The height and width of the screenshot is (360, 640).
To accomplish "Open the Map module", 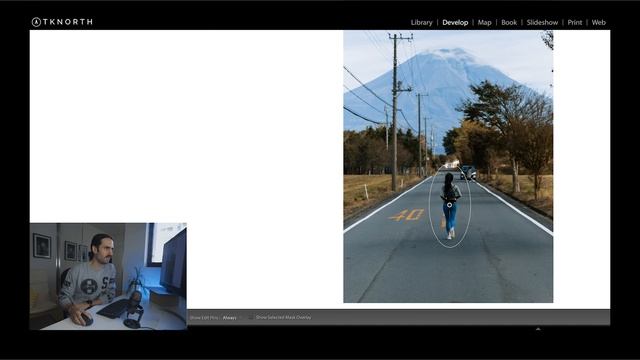I will click(484, 22).
